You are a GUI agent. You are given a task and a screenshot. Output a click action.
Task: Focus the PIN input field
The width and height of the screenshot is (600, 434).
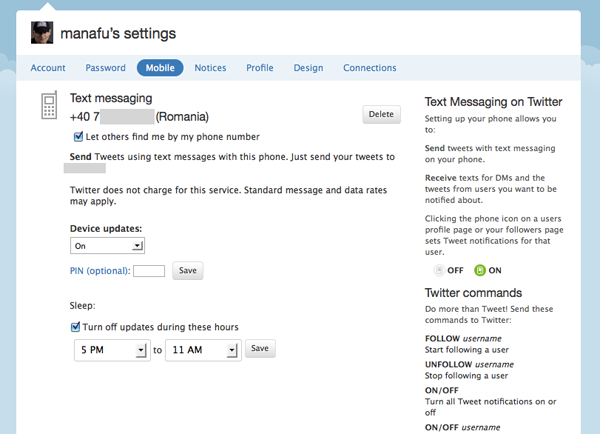pos(149,271)
